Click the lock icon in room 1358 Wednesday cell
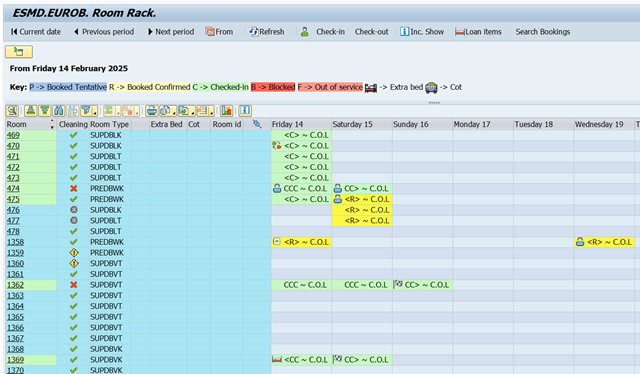This screenshot has height=374, width=640. pyautogui.click(x=580, y=242)
